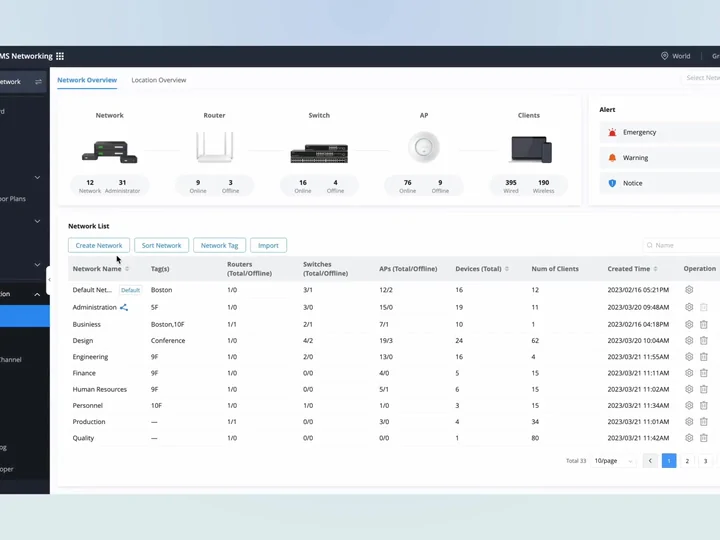Click the Emergency alert siren icon
The height and width of the screenshot is (540, 720).
pyautogui.click(x=612, y=132)
